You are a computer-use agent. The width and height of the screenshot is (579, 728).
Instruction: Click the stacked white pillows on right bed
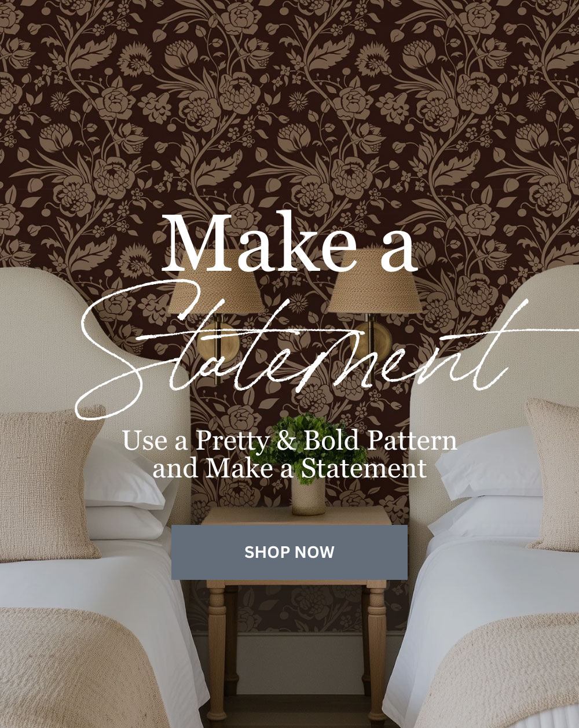point(486,483)
